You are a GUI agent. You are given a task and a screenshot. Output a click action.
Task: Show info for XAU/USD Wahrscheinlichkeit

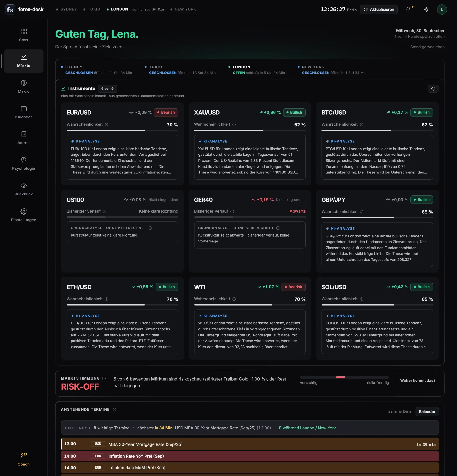pyautogui.click(x=234, y=125)
